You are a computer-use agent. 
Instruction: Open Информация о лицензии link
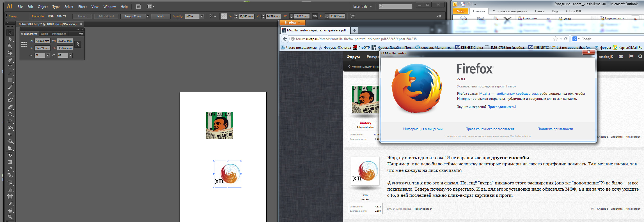(x=423, y=129)
